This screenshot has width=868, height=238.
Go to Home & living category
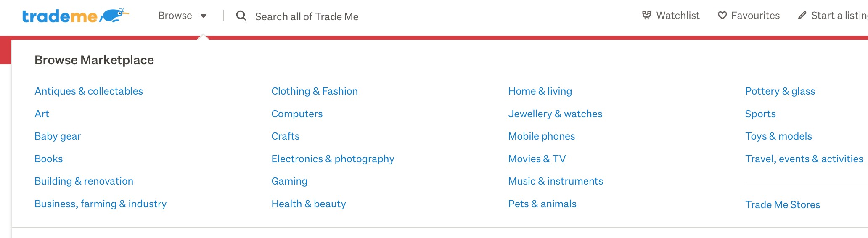[540, 91]
